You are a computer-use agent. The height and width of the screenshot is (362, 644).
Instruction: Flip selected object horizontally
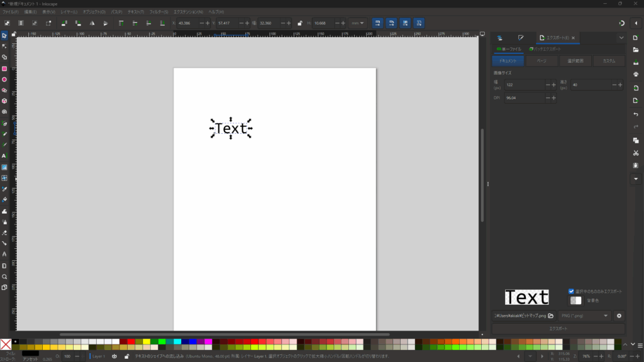coord(92,23)
